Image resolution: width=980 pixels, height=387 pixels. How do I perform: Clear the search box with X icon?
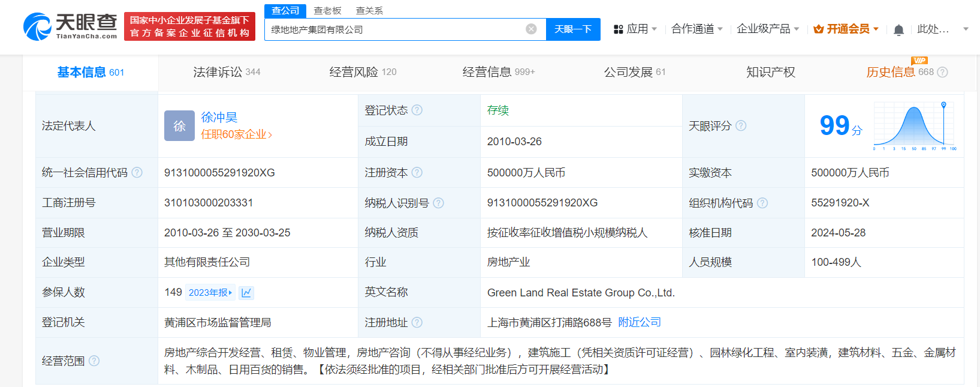(x=531, y=29)
